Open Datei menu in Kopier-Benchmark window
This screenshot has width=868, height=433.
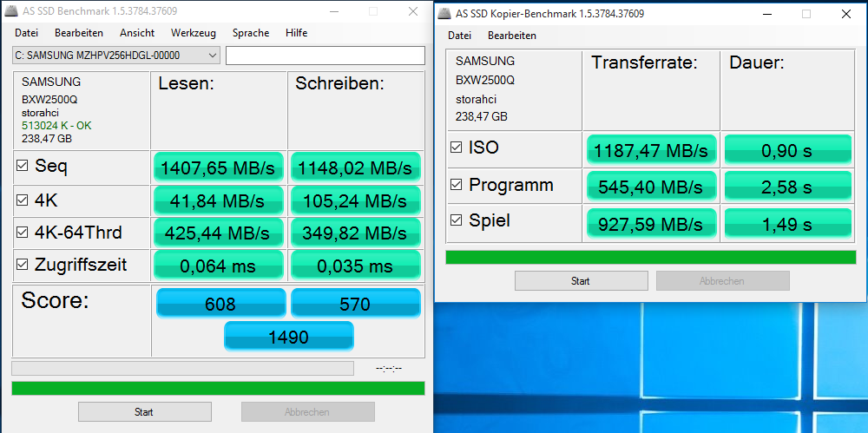[459, 36]
